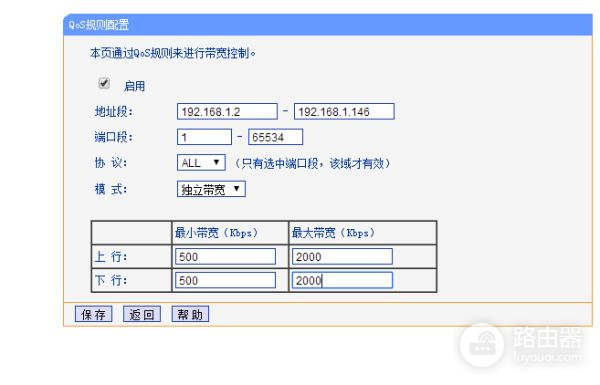600x385 pixels.
Task: Click the end port field 65534
Action: click(276, 137)
